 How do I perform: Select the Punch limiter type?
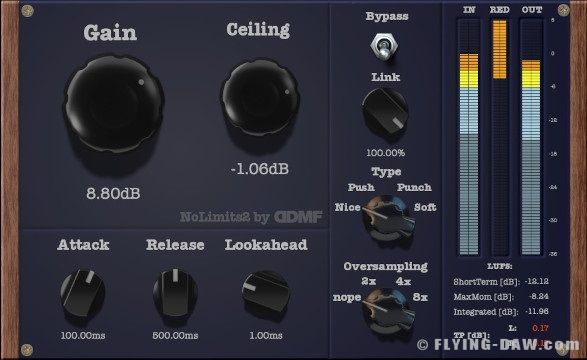click(x=414, y=187)
